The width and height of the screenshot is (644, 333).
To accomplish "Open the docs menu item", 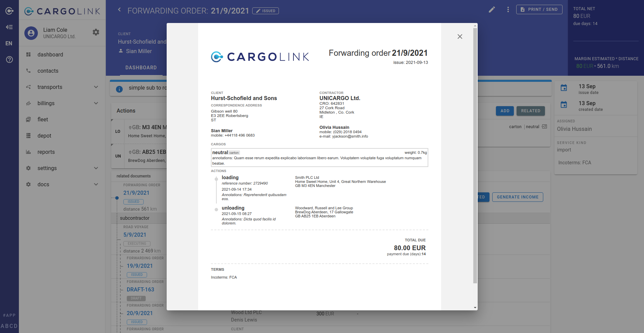I will (62, 184).
